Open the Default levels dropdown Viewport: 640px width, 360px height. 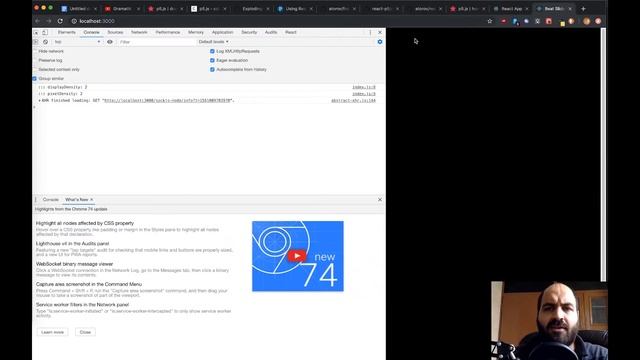(213, 42)
